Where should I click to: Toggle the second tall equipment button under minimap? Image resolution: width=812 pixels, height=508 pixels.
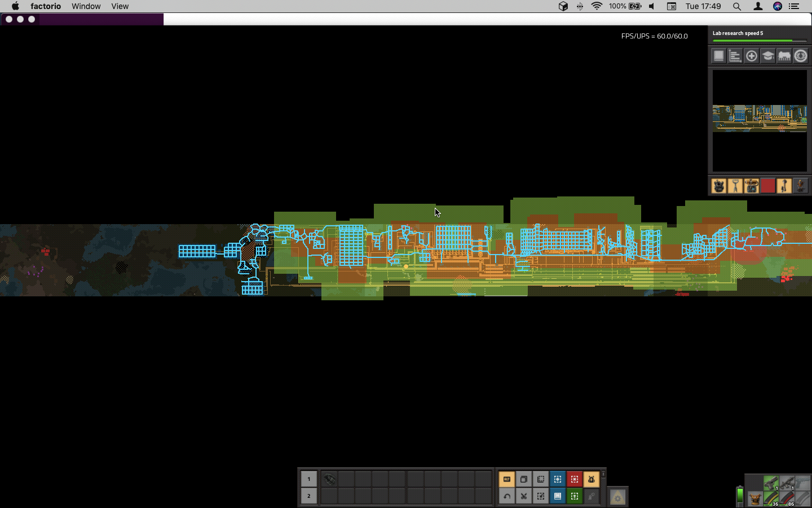(735, 186)
